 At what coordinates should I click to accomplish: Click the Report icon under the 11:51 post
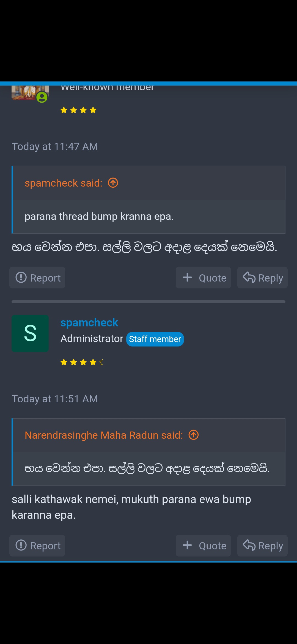point(21,545)
